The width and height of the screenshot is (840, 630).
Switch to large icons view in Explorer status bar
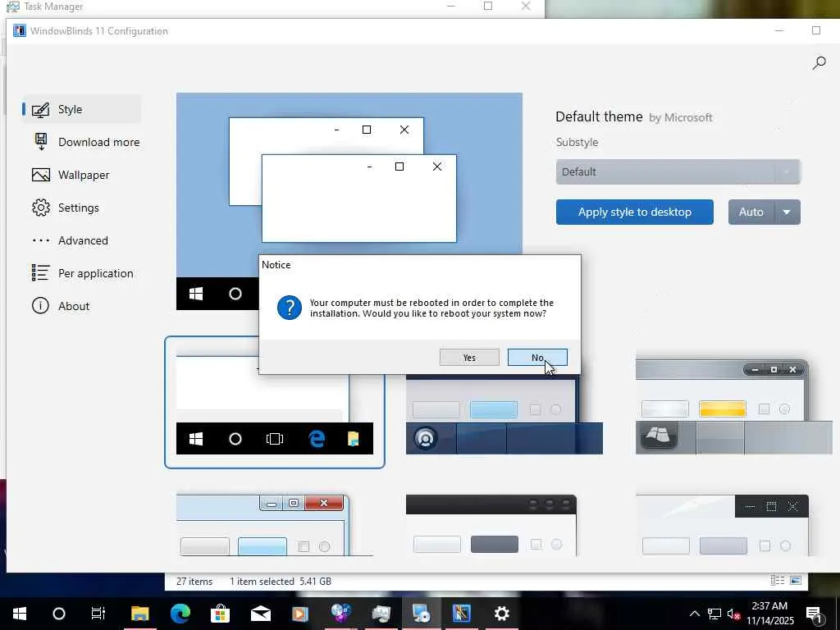[x=796, y=581]
